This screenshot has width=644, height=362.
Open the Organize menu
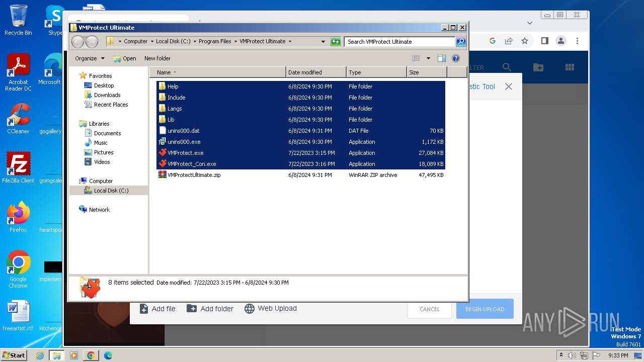(90, 58)
